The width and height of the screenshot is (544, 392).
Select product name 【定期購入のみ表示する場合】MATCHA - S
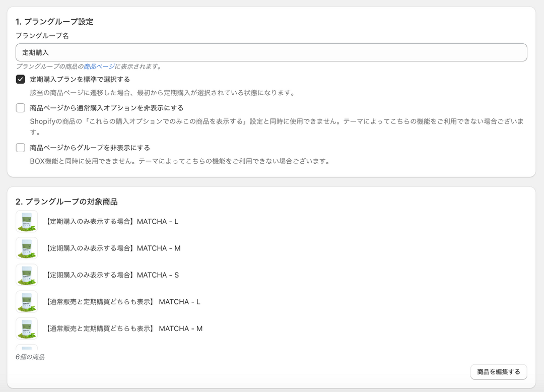[x=112, y=275]
